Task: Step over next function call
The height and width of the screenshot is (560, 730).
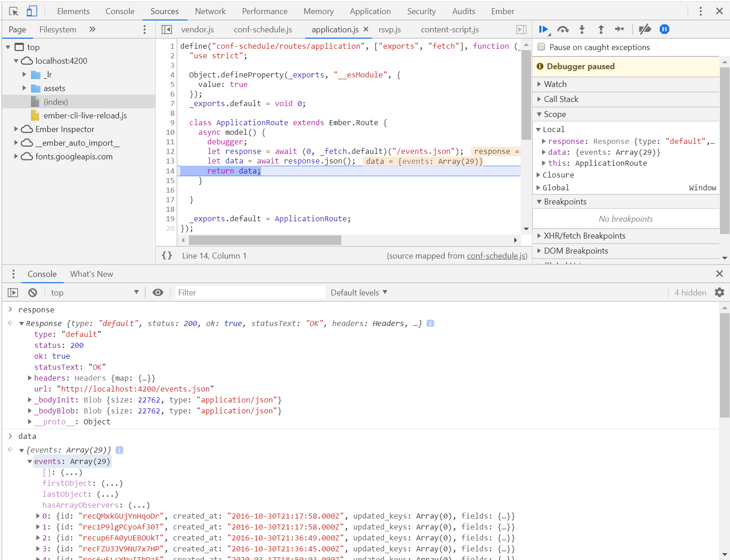Action: pyautogui.click(x=563, y=30)
